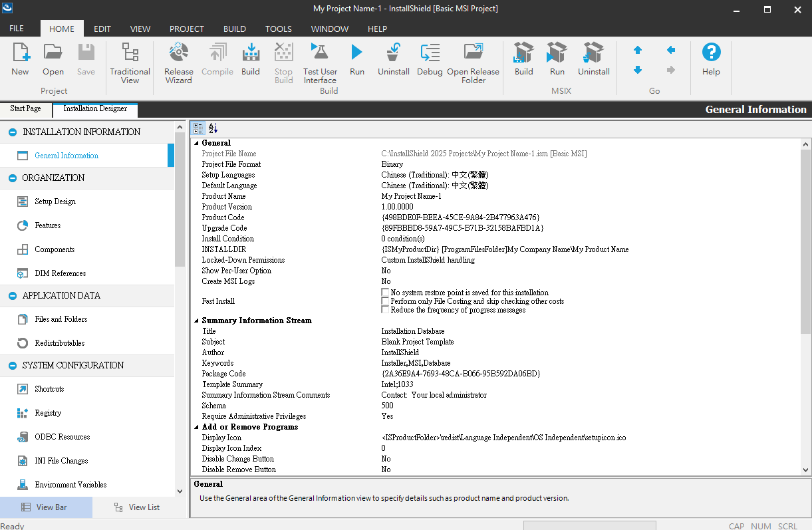Sort properties alphabetically
This screenshot has height=530, width=812.
213,128
